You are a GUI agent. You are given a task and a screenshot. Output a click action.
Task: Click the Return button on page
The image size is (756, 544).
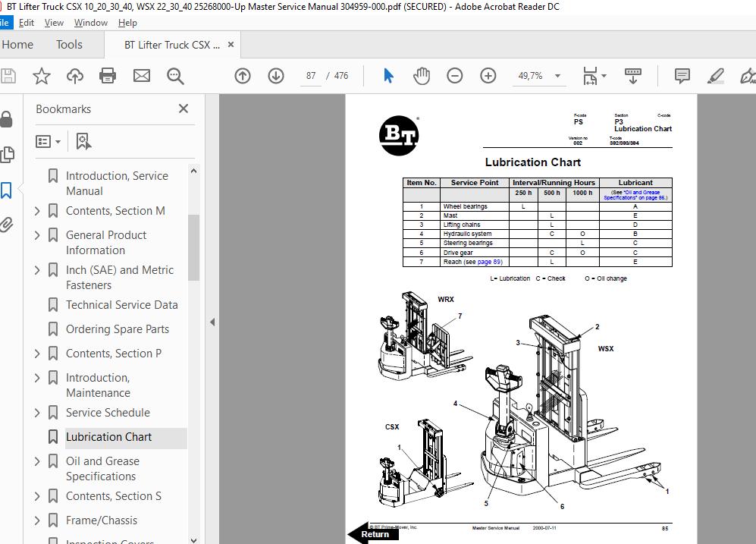coord(374,534)
